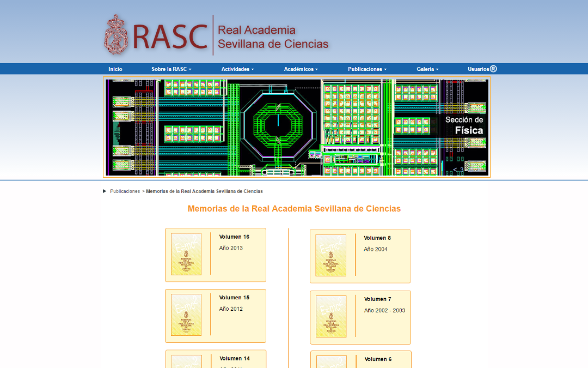Image resolution: width=588 pixels, height=368 pixels.
Task: Open the Inicio menu item
Action: pos(115,69)
